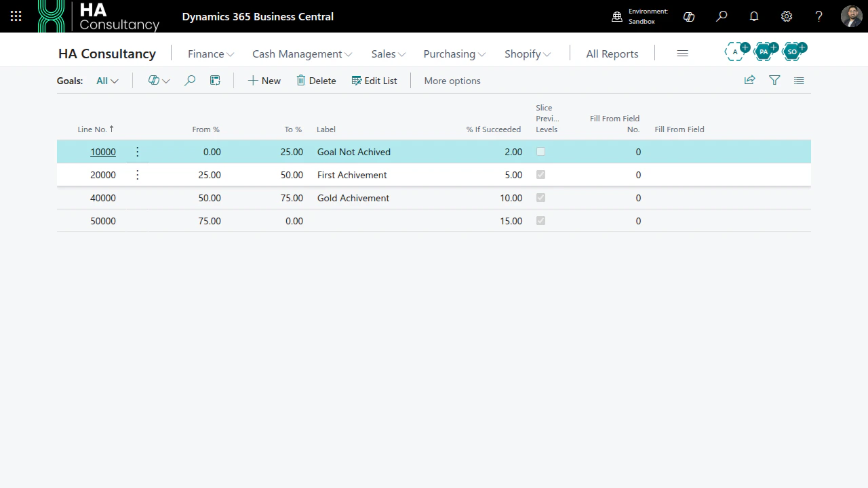Screen dimensions: 868x488
Task: Click the To % column header
Action: pyautogui.click(x=293, y=129)
